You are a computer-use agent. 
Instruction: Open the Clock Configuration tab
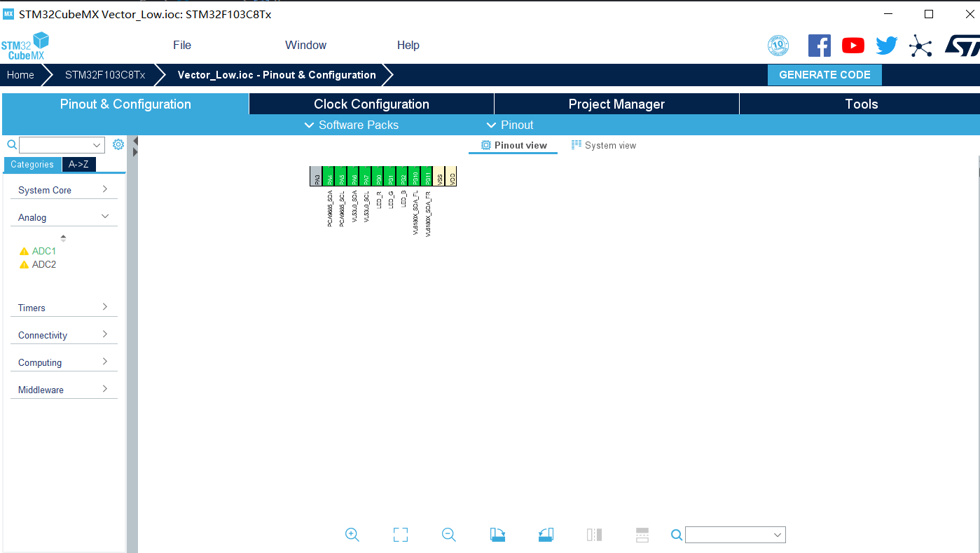[x=371, y=104]
